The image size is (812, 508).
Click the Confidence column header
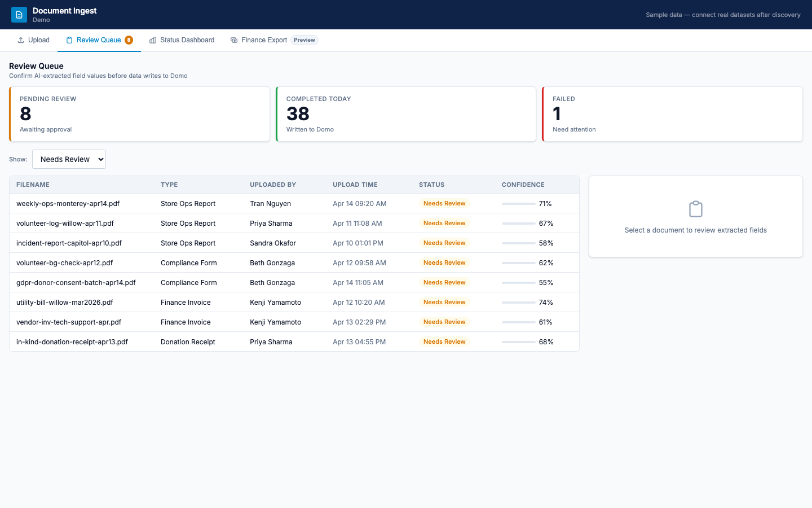[523, 185]
